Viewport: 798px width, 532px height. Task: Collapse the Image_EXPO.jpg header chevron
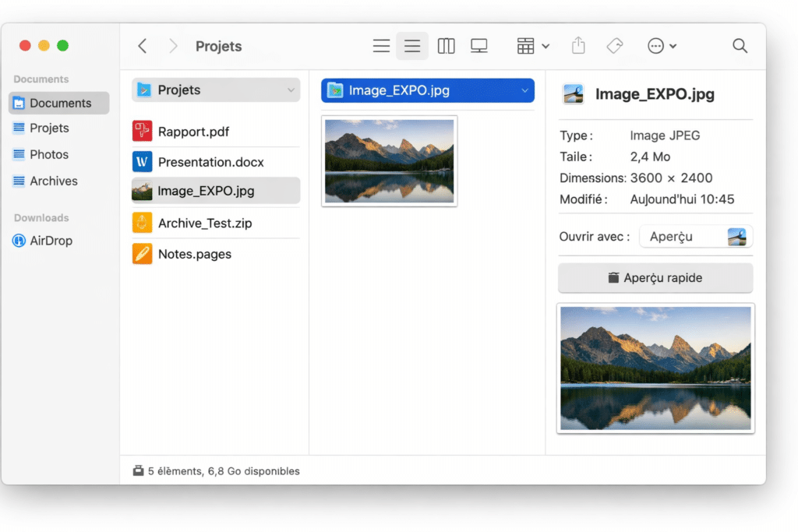[524, 90]
